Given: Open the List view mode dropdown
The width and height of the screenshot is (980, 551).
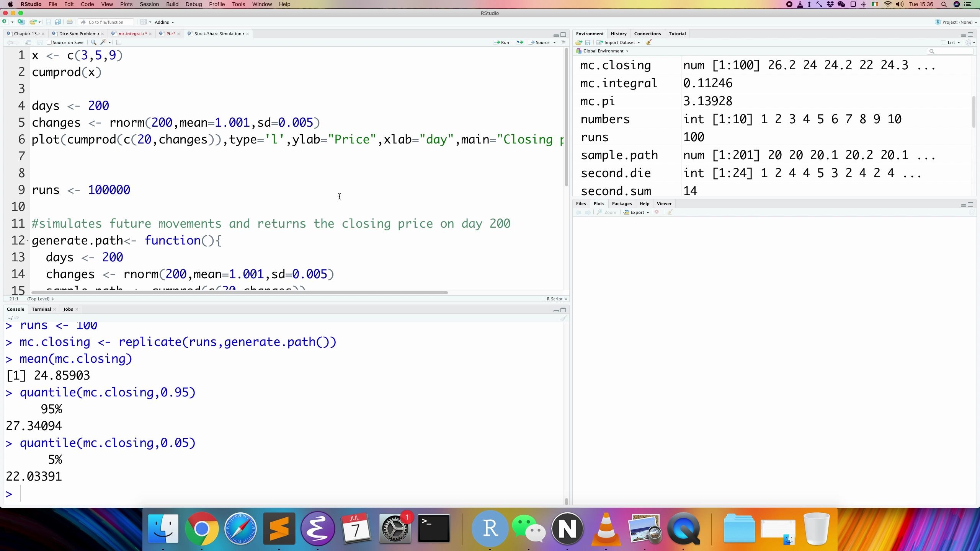Looking at the screenshot, I should point(952,42).
